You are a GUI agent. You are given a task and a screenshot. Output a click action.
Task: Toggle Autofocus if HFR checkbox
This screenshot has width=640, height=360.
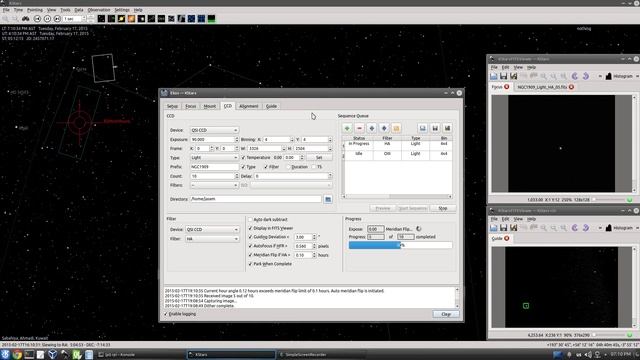250,246
